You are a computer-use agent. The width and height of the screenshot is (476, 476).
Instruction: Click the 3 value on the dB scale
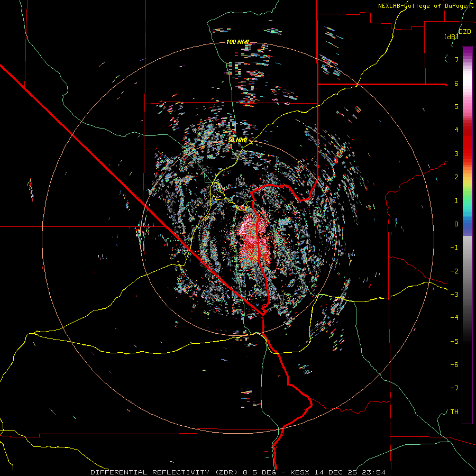[456, 153]
